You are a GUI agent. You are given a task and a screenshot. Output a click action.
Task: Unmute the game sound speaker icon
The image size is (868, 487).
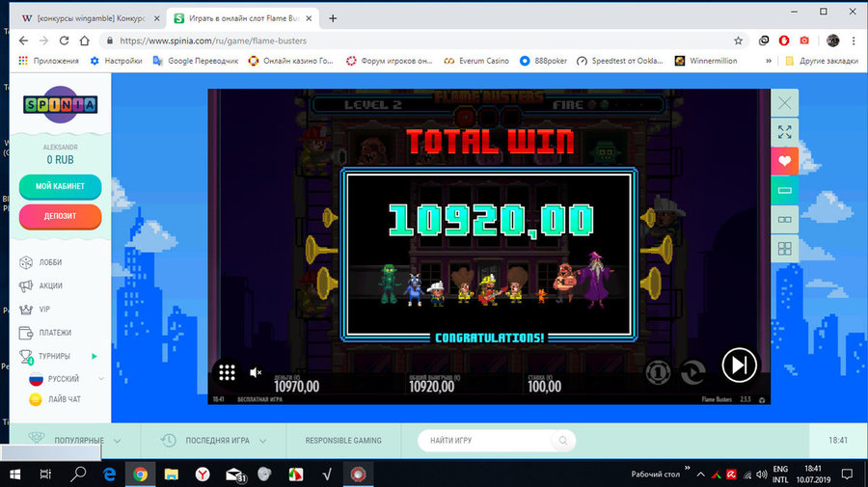[256, 372]
